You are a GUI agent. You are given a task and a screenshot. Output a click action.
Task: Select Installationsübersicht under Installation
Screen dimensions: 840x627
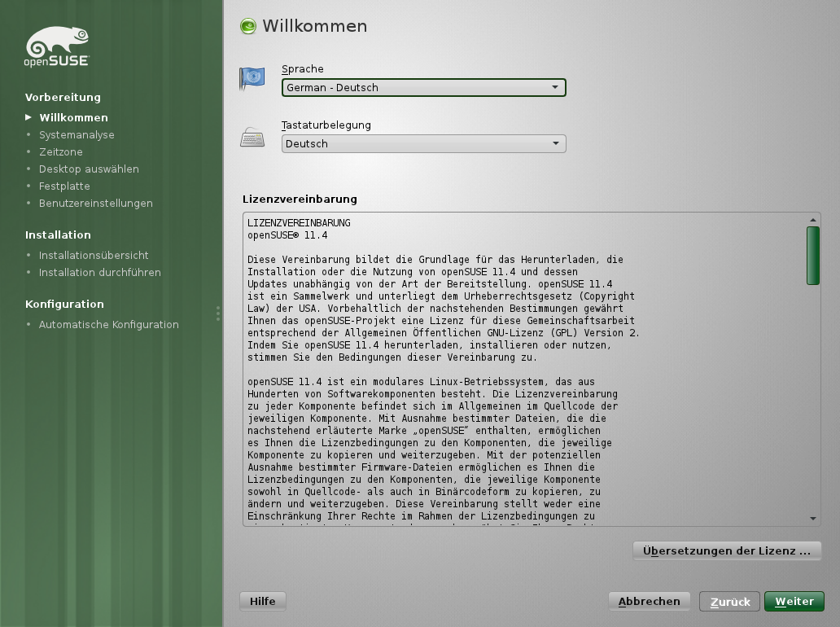[x=94, y=255]
